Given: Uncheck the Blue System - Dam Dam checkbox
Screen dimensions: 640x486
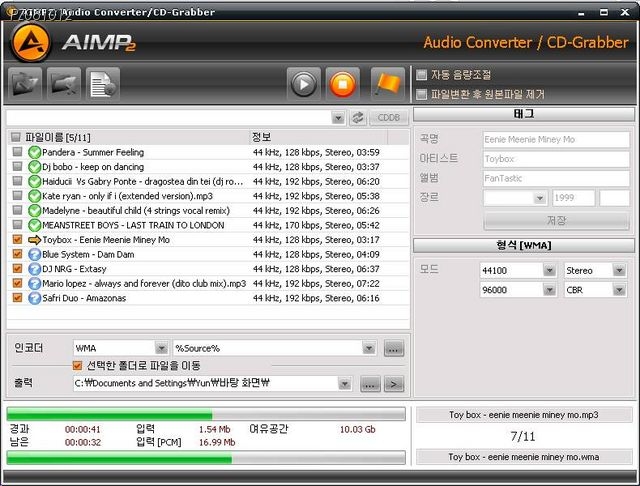Looking at the screenshot, I should pyautogui.click(x=17, y=254).
